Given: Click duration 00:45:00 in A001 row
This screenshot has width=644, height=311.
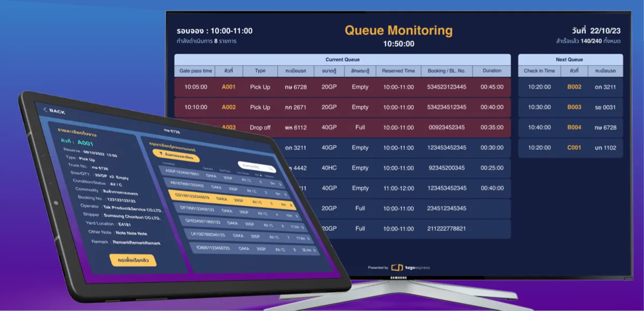Looking at the screenshot, I should 492,87.
